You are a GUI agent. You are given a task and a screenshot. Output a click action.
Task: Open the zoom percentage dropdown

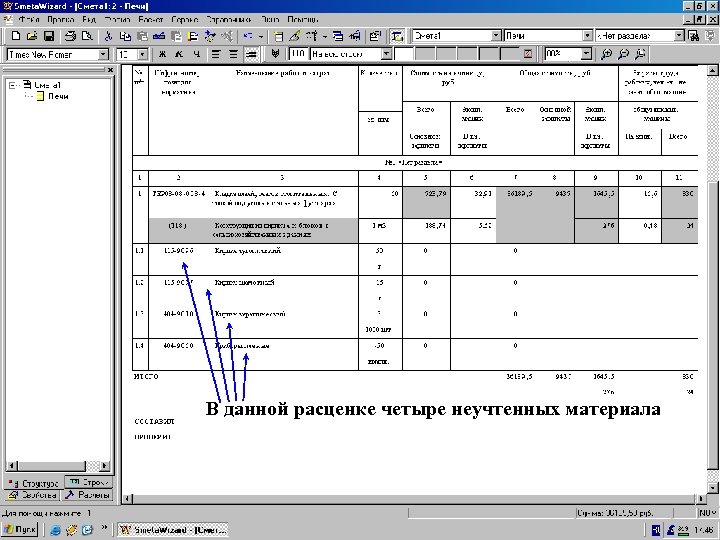coord(586,54)
